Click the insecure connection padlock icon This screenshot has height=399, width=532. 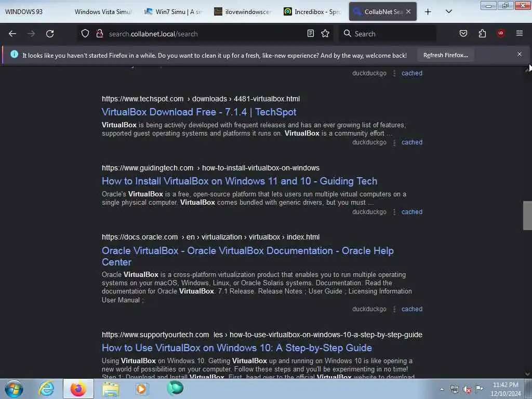coord(99,33)
